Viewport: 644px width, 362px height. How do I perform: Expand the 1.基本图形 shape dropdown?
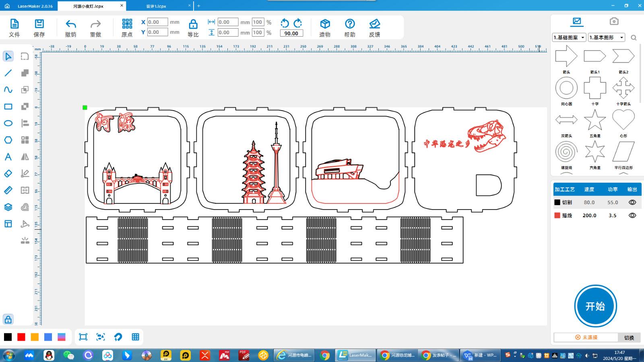606,37
